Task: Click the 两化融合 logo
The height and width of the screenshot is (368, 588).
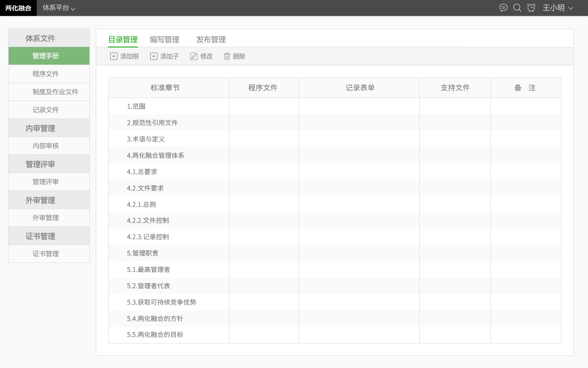Action: point(18,8)
